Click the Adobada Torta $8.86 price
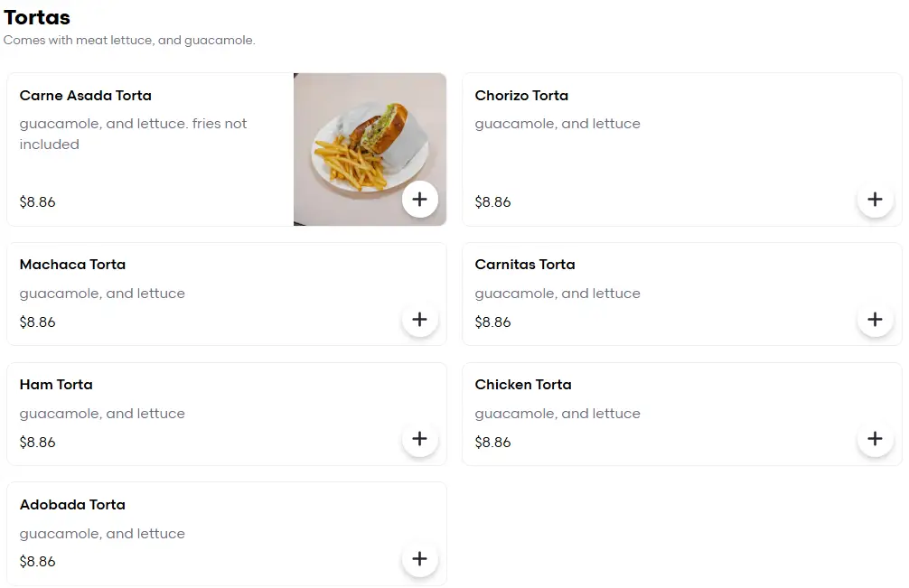The height and width of the screenshot is (588, 909). [x=38, y=561]
